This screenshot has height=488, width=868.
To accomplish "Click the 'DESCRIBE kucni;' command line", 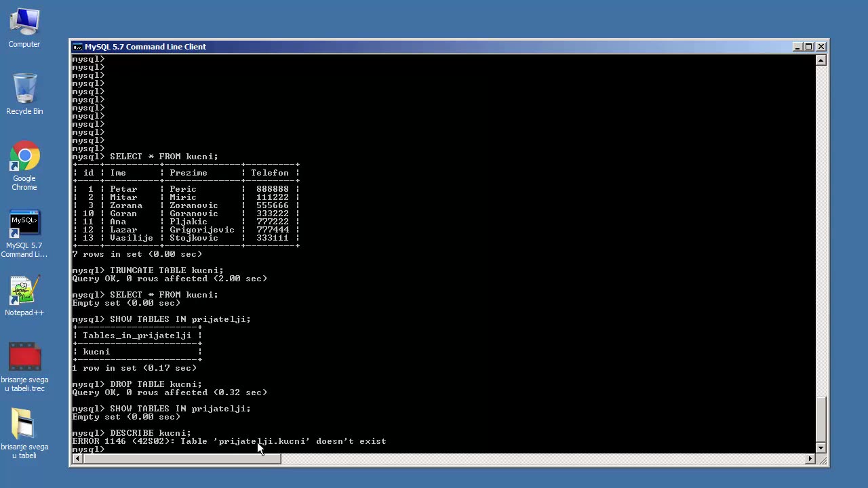I will coord(132,433).
